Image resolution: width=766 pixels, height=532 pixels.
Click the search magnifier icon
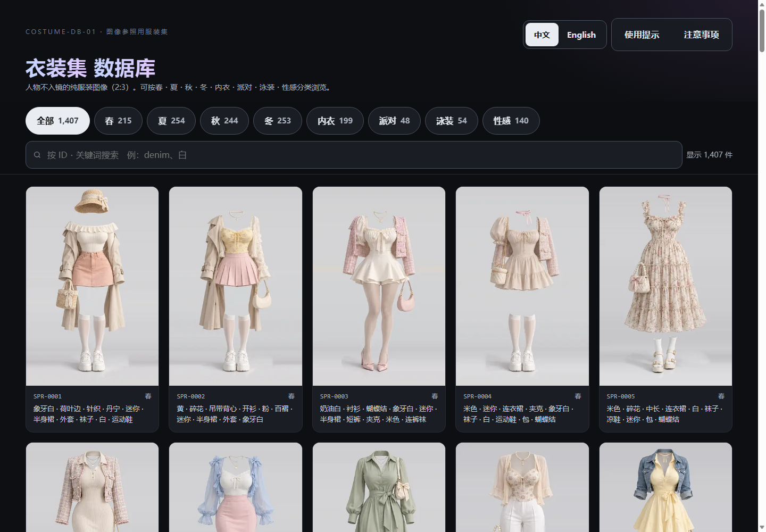(37, 155)
